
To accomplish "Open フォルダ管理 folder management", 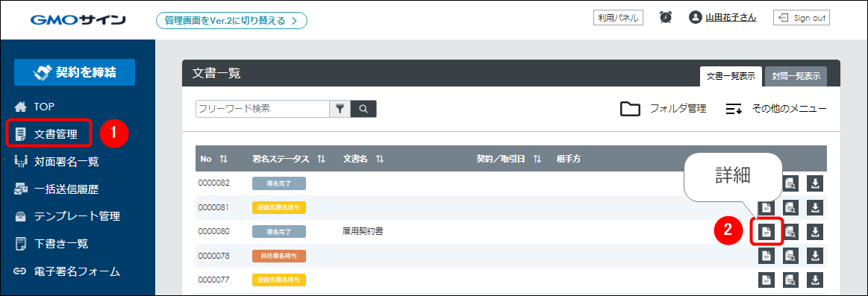I will tap(664, 108).
